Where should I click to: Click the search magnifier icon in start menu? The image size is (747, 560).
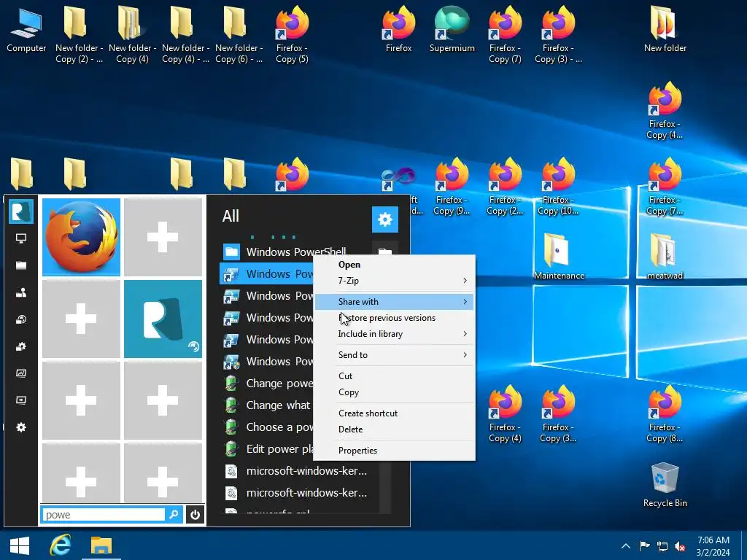click(174, 515)
